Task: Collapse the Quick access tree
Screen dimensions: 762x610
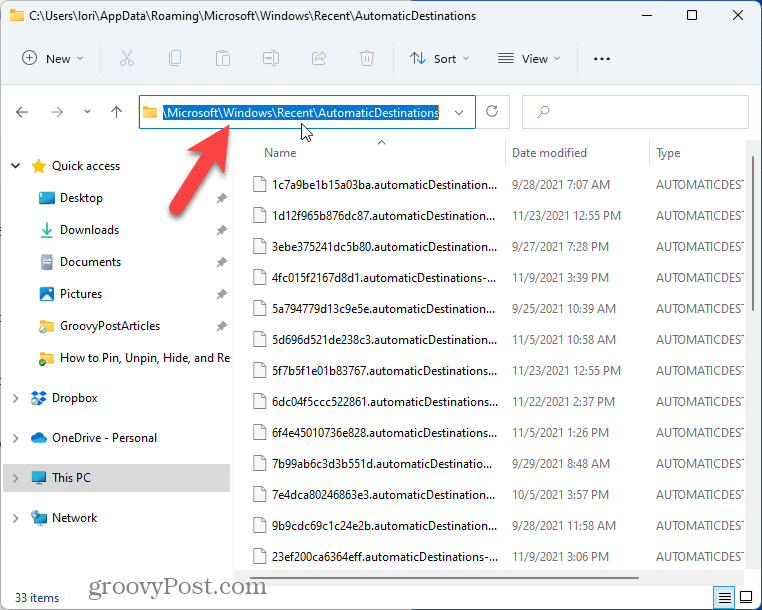Action: (x=16, y=166)
